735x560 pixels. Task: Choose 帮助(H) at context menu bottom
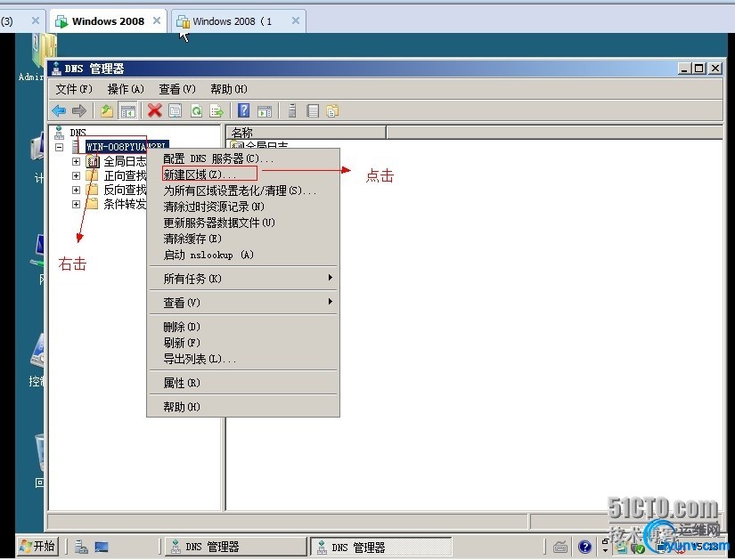coord(243,406)
